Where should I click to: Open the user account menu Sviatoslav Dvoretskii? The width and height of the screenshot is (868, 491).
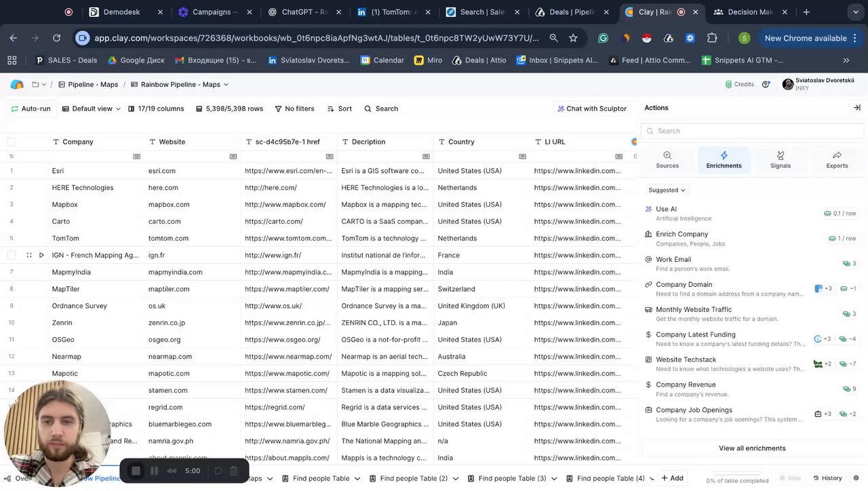pyautogui.click(x=818, y=84)
